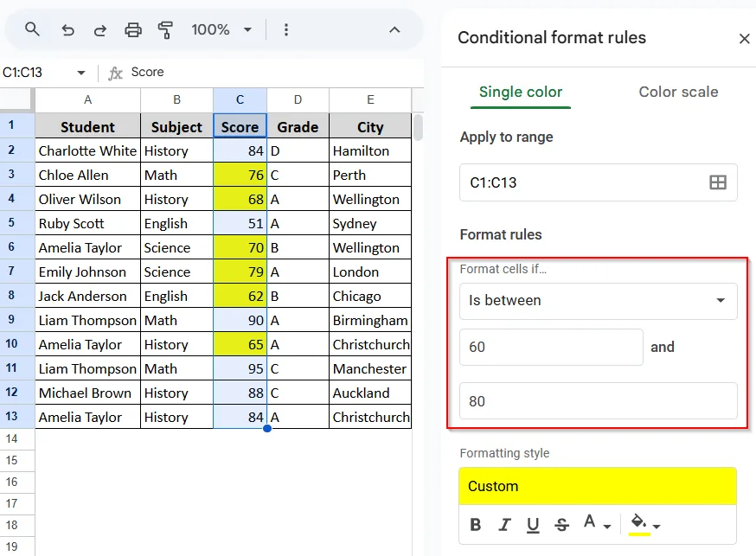Open the select data range grid icon
The image size is (756, 556).
[718, 182]
